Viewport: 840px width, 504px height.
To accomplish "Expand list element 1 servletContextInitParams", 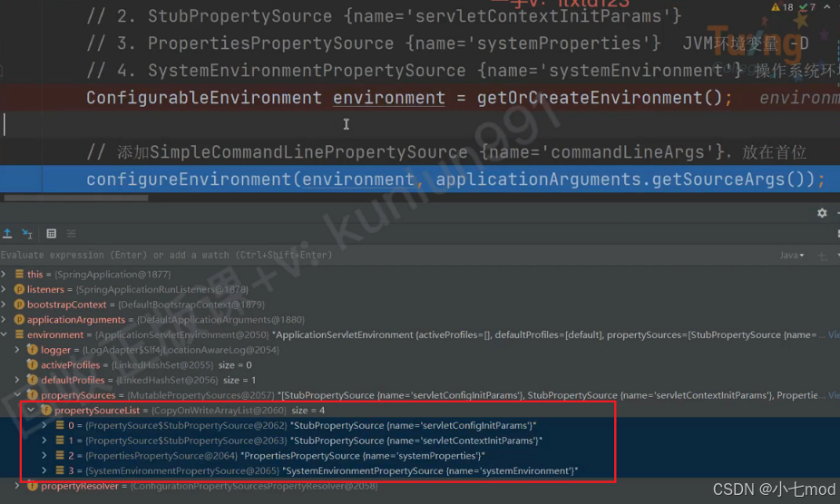I will pos(44,441).
